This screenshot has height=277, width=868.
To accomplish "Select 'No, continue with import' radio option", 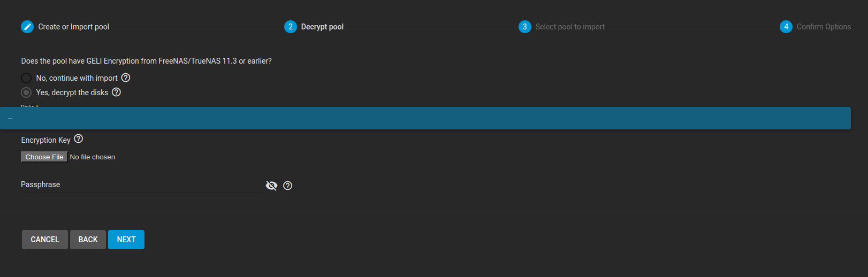I will (x=26, y=78).
